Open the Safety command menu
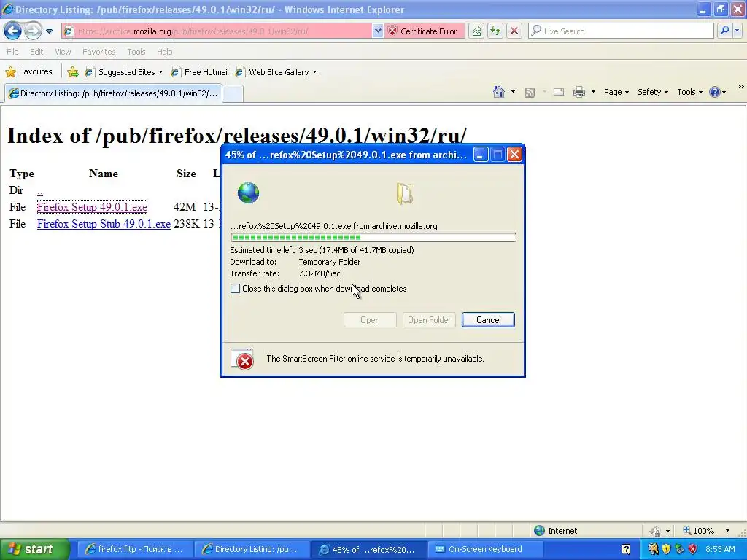Viewport: 747px width, 560px height. [x=653, y=92]
